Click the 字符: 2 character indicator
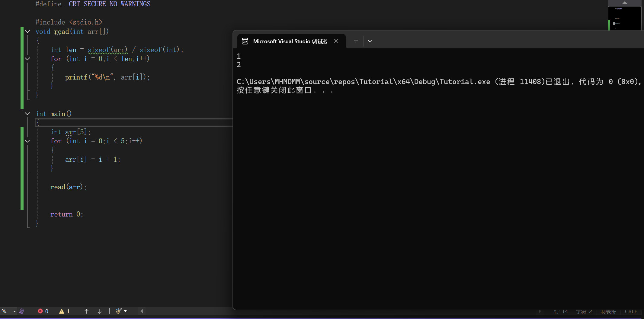The height and width of the screenshot is (319, 644). (584, 311)
